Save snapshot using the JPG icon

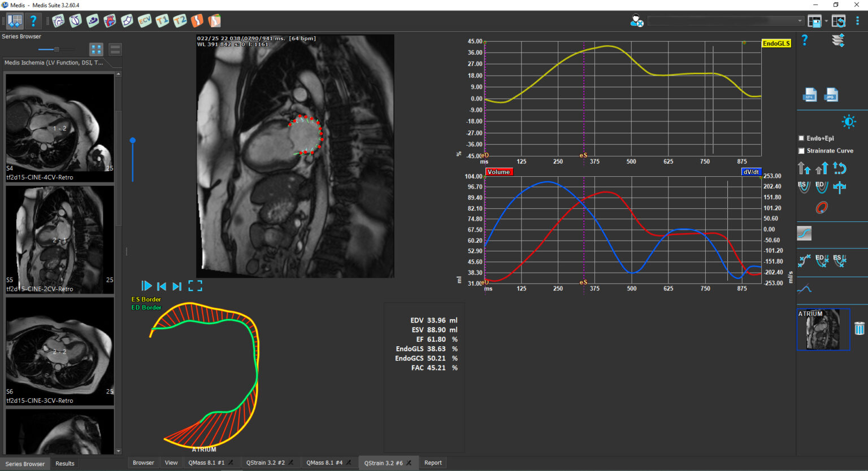(831, 95)
